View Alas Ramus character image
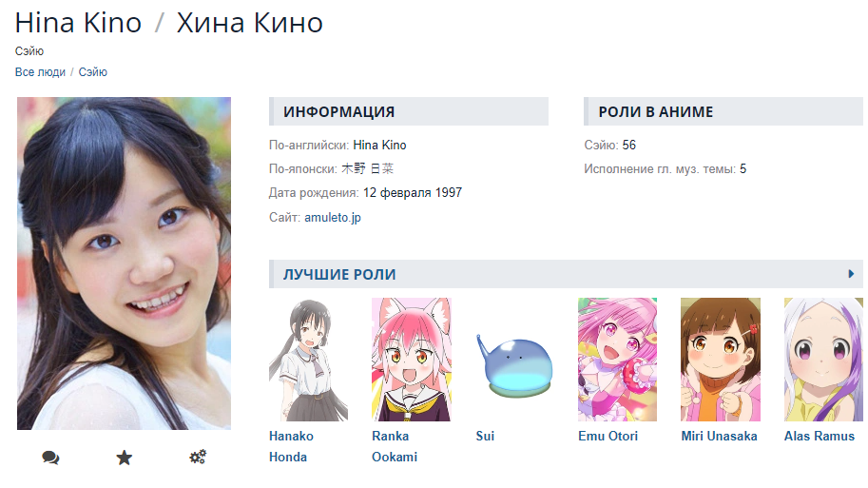Screen dimensions: 868x488 [x=823, y=360]
